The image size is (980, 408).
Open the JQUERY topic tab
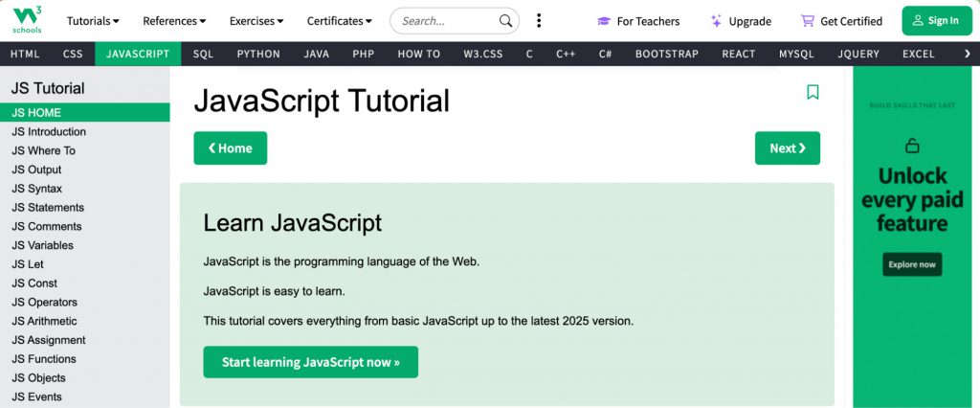[x=858, y=54]
